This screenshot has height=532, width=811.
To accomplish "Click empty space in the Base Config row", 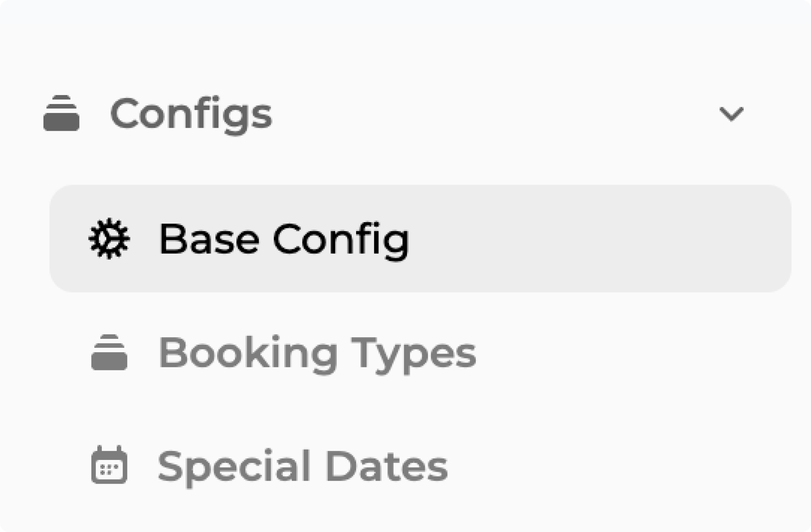I will (x=595, y=239).
